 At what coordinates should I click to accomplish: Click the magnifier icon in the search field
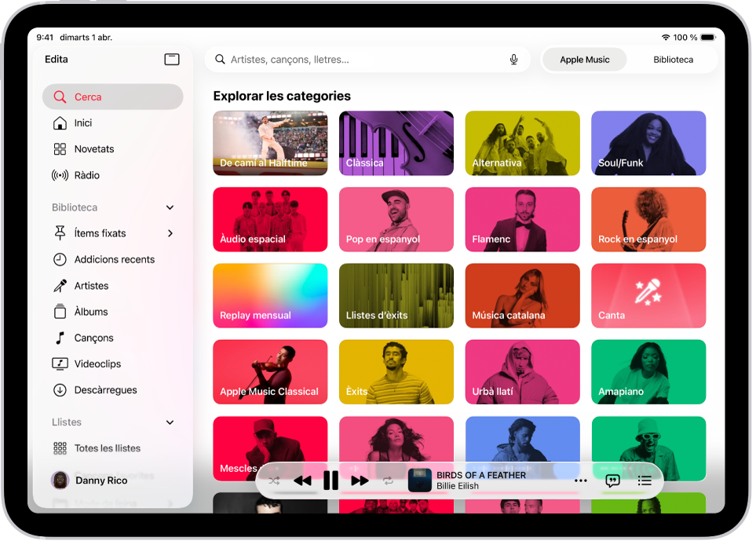click(220, 60)
